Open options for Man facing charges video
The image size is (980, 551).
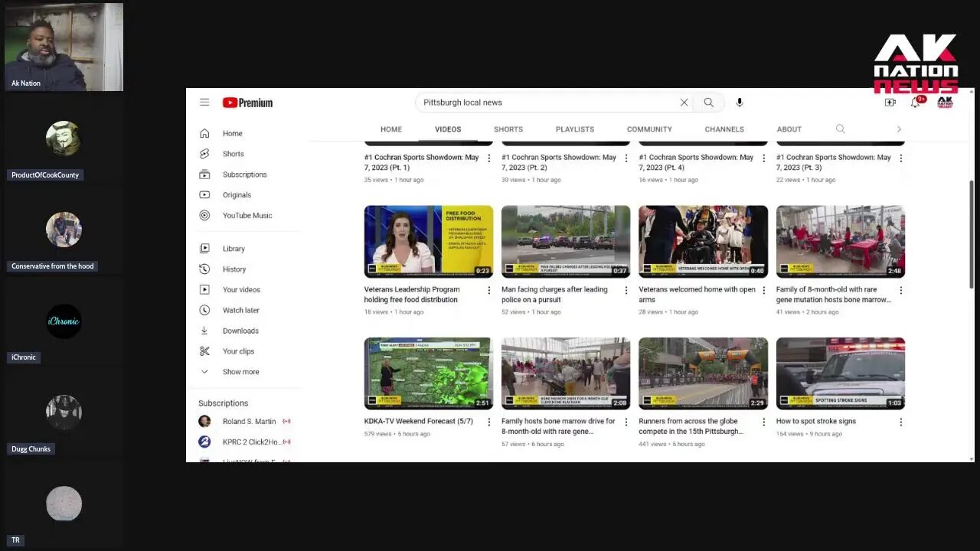(x=626, y=291)
